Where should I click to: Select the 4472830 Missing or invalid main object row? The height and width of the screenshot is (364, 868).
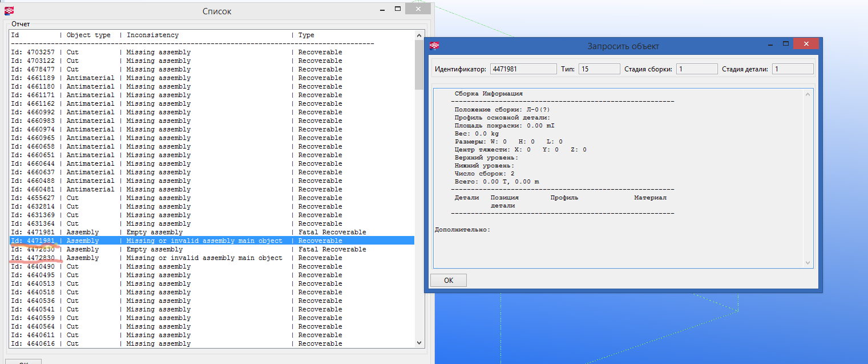coord(171,258)
